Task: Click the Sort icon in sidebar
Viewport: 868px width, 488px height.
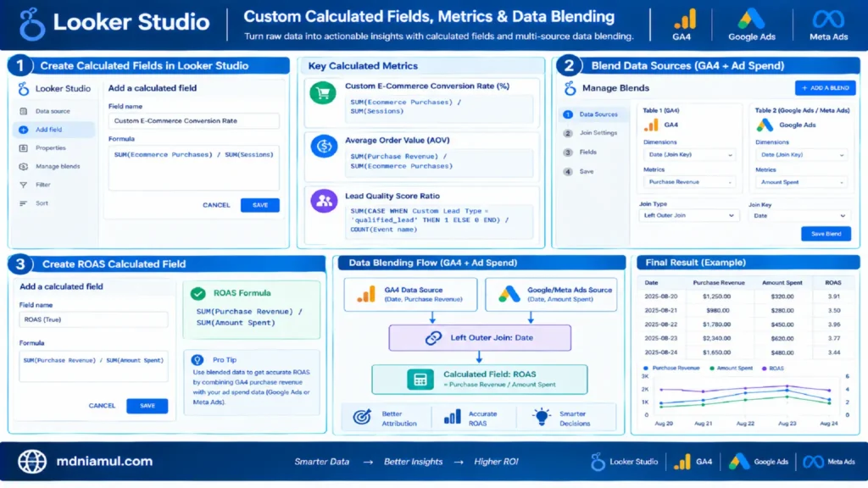Action: coord(23,203)
